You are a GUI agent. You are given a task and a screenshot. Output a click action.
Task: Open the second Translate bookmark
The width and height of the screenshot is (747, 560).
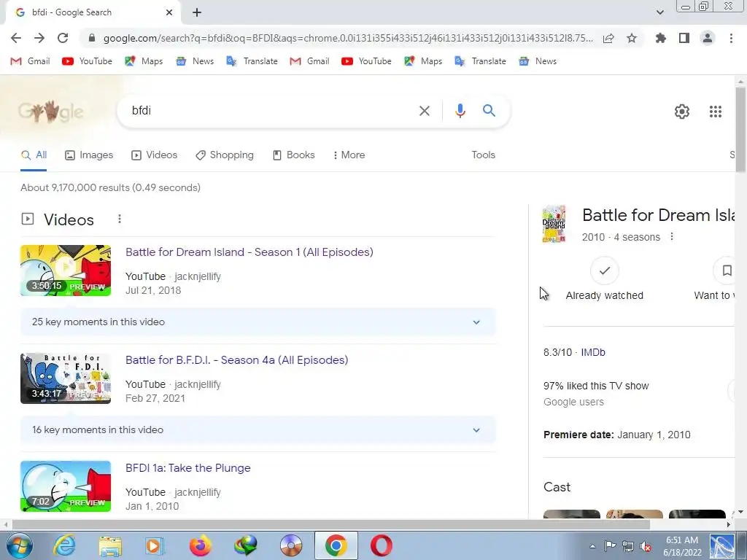(480, 61)
